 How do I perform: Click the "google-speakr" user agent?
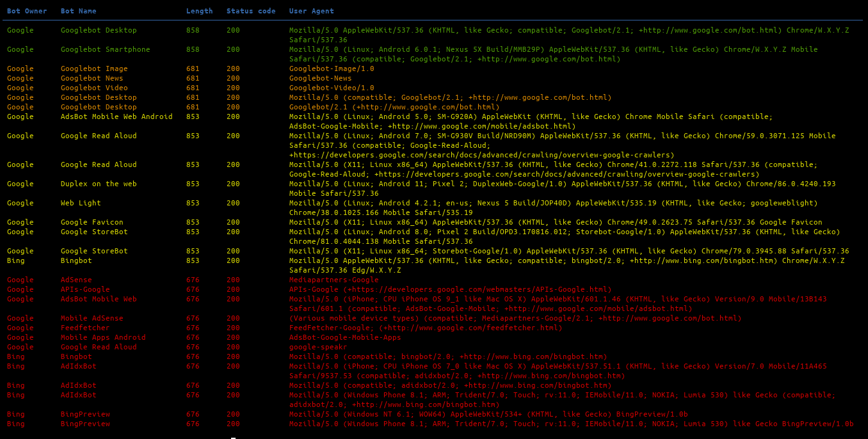tap(318, 347)
